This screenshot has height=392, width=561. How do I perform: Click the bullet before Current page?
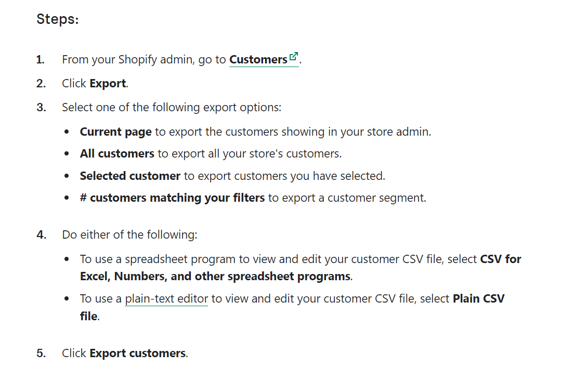tap(67, 133)
